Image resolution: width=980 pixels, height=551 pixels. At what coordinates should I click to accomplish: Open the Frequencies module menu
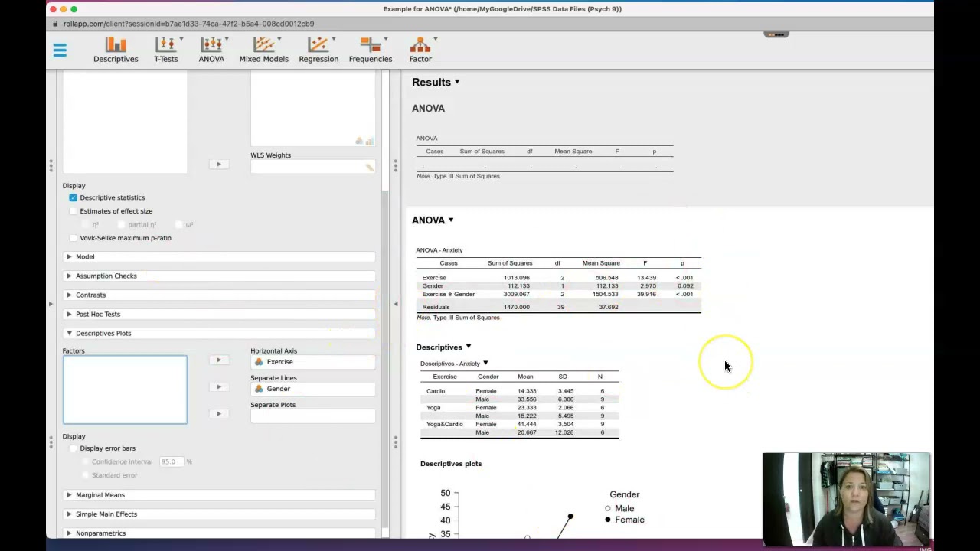coord(371,50)
